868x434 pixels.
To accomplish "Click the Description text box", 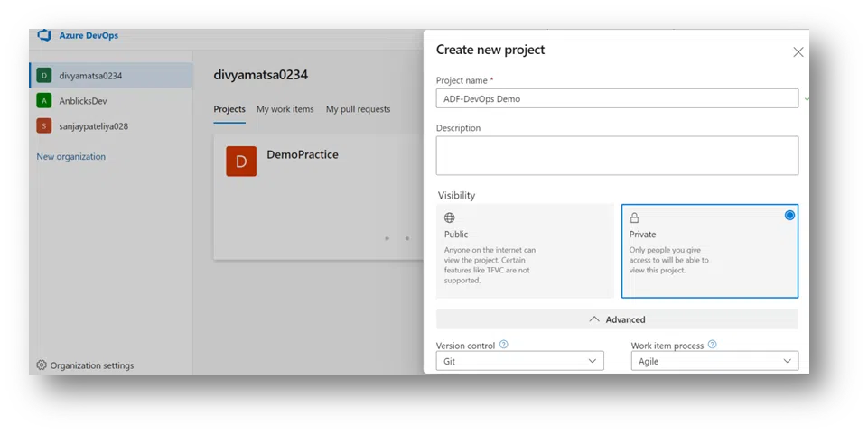I will point(617,155).
